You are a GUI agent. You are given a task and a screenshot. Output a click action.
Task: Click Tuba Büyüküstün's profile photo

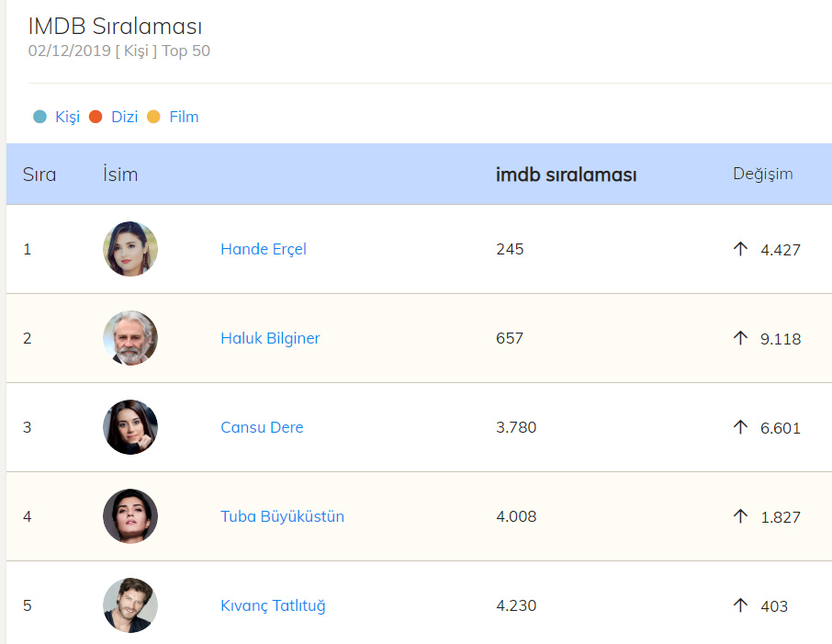[130, 516]
